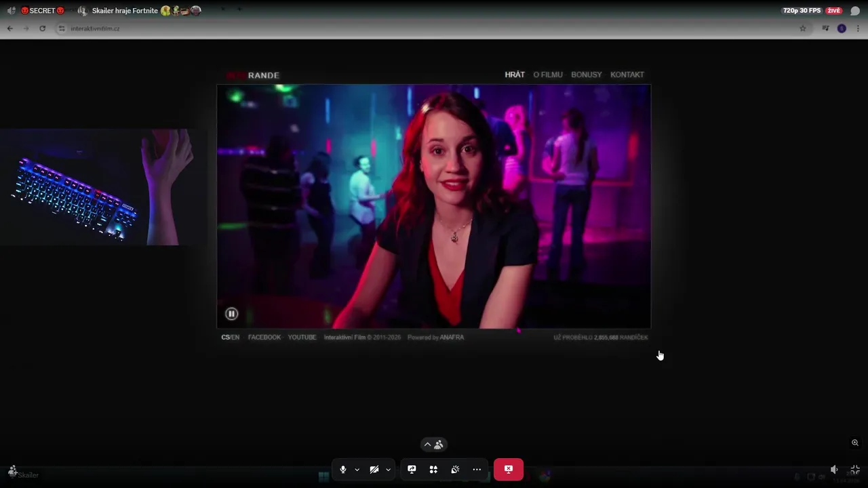This screenshot has width=868, height=488.
Task: Switch language to EN
Action: [235, 337]
